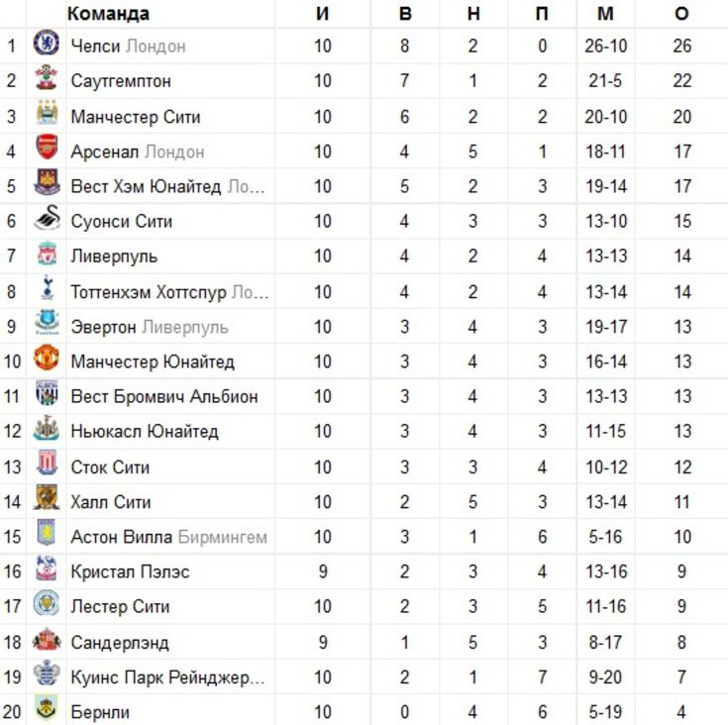Click the Liverpool club crest icon
This screenshot has width=728, height=725.
tap(47, 253)
